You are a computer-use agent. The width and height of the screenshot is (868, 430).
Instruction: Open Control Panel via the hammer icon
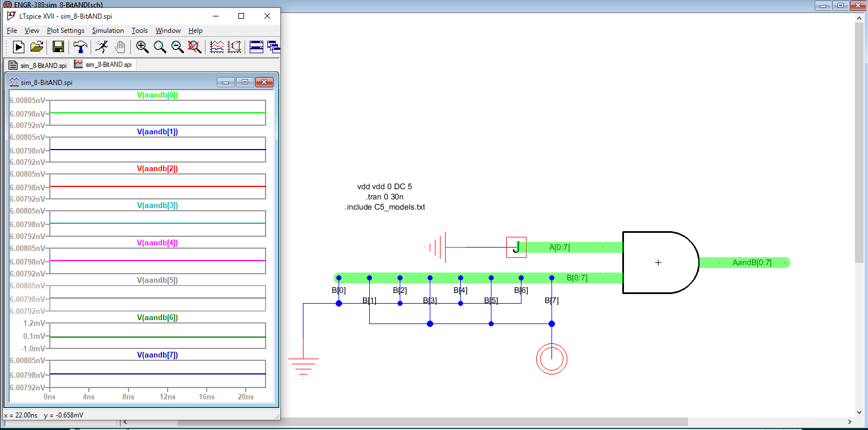[81, 47]
